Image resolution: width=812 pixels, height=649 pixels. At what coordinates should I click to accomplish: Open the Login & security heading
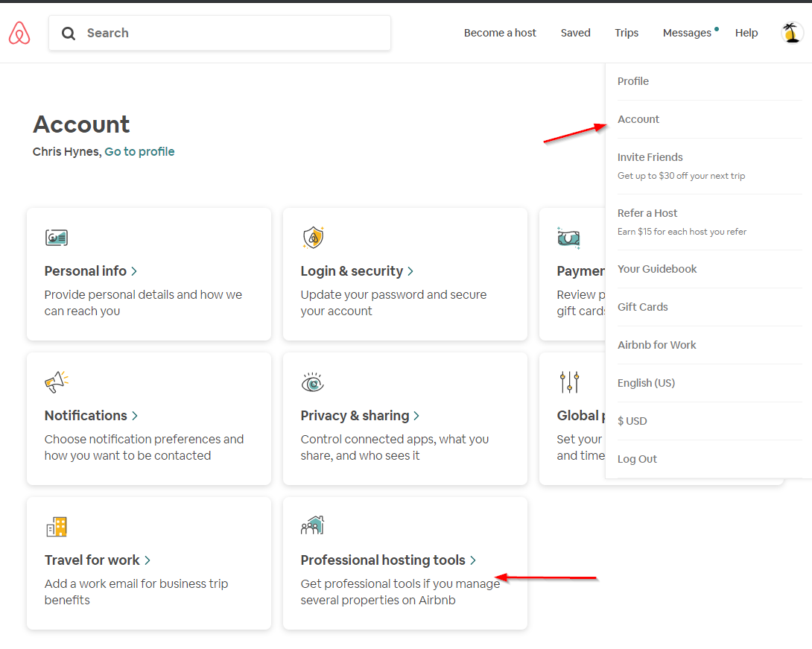pos(356,271)
